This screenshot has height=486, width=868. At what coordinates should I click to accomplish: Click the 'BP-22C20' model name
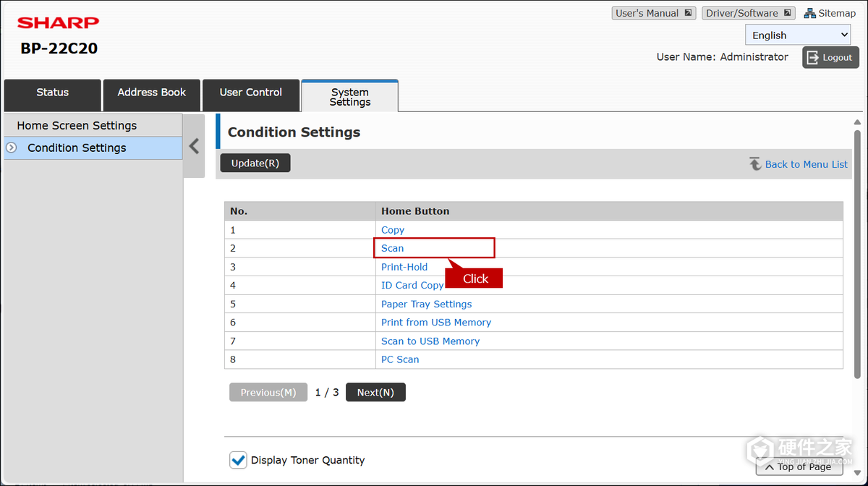pyautogui.click(x=59, y=48)
